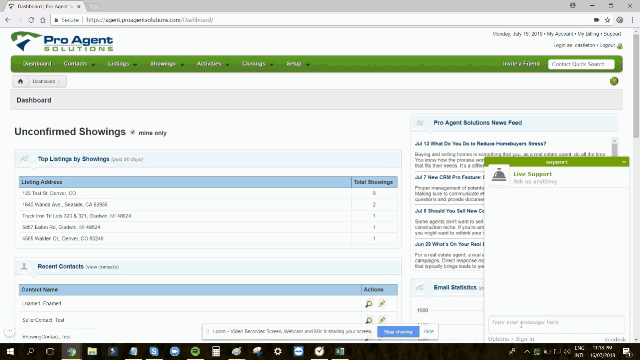This screenshot has width=640, height=360.
Task: Open My Account link
Action: [x=560, y=34]
